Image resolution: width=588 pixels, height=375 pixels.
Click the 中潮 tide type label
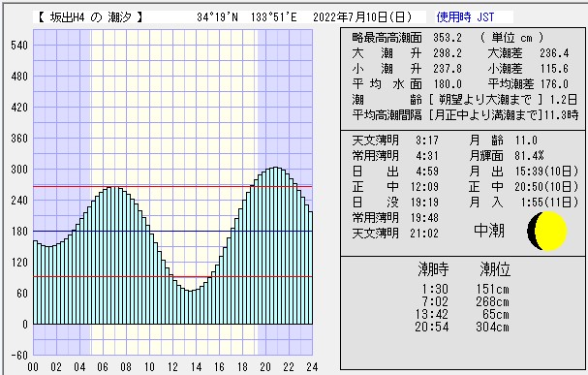coord(489,231)
